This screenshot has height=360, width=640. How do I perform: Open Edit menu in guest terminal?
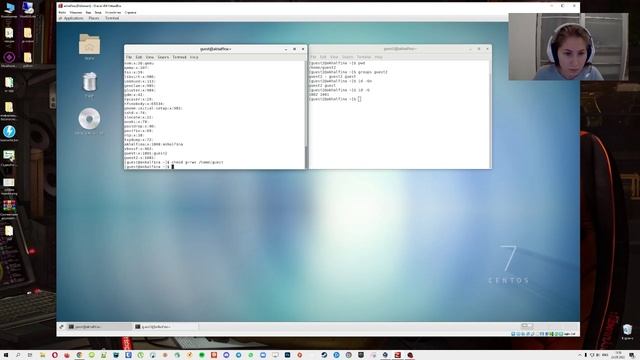(139, 57)
